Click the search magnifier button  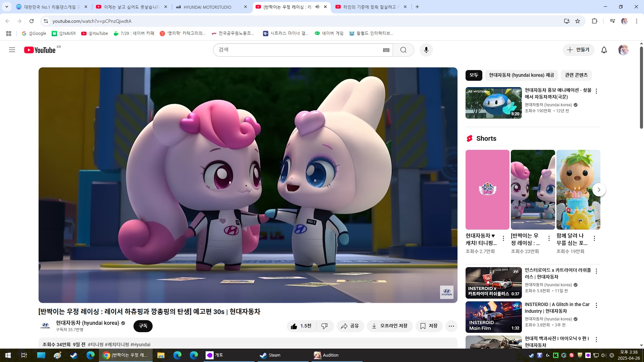click(403, 50)
